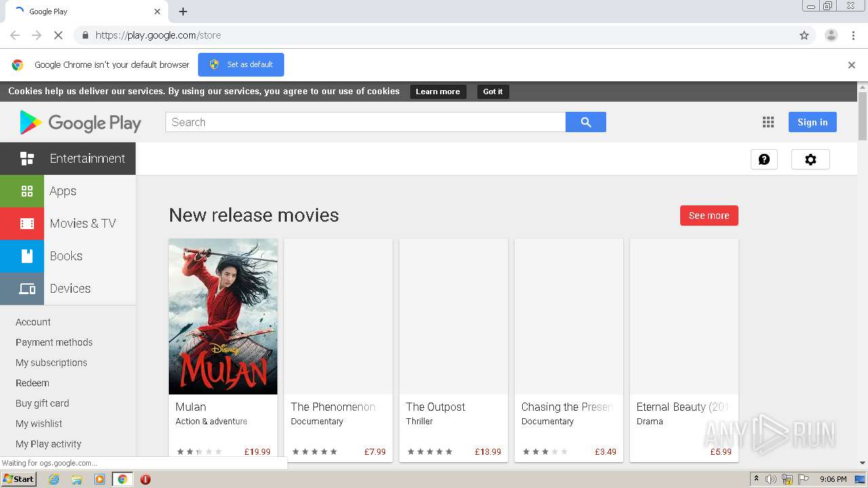
Task: Click the browser address bar URL
Action: [158, 35]
